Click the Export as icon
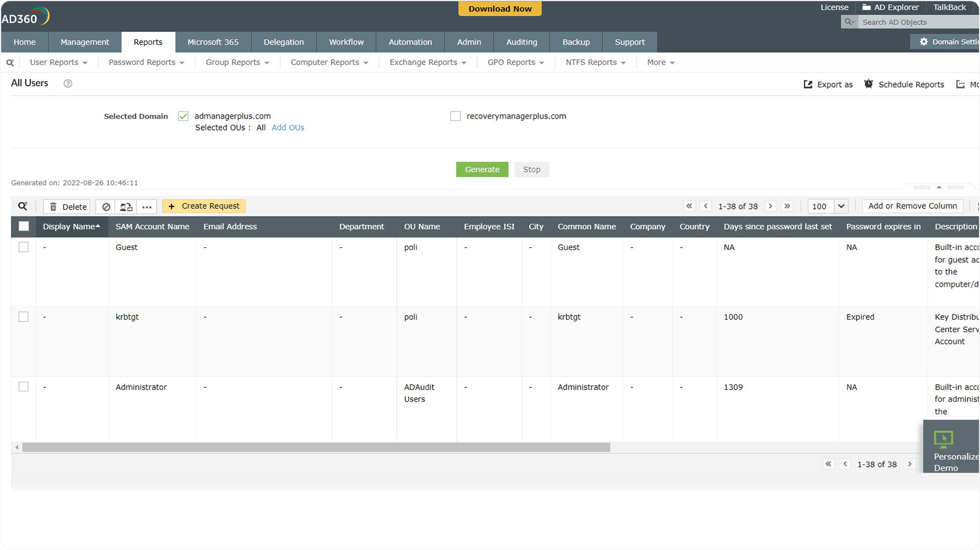Image resolution: width=980 pixels, height=550 pixels. [808, 84]
